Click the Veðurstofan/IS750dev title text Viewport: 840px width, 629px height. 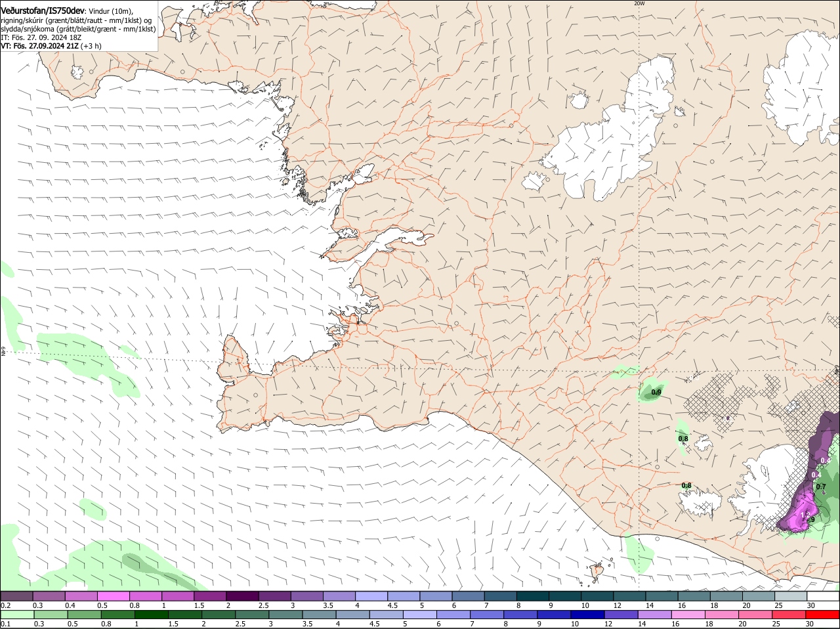(43, 11)
